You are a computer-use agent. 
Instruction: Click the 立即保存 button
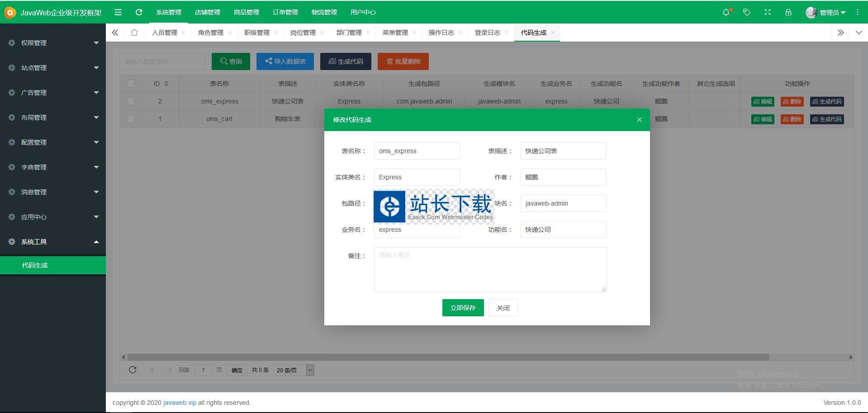463,308
